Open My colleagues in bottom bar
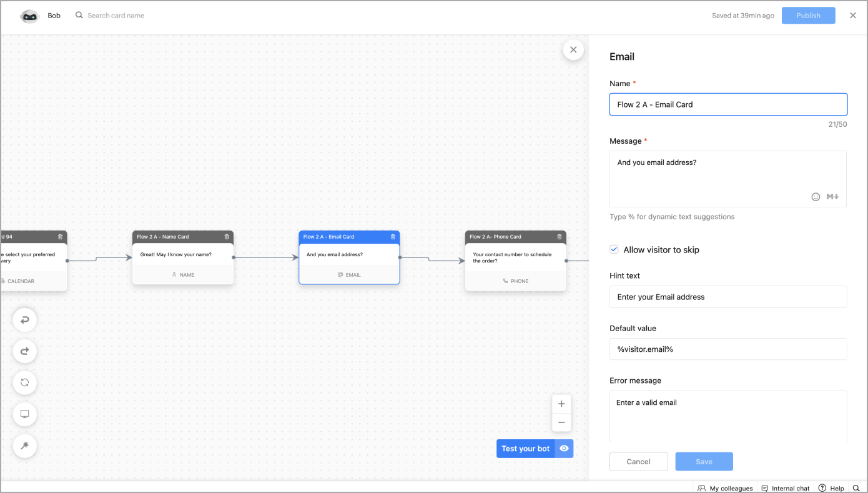868x493 pixels. 725,488
